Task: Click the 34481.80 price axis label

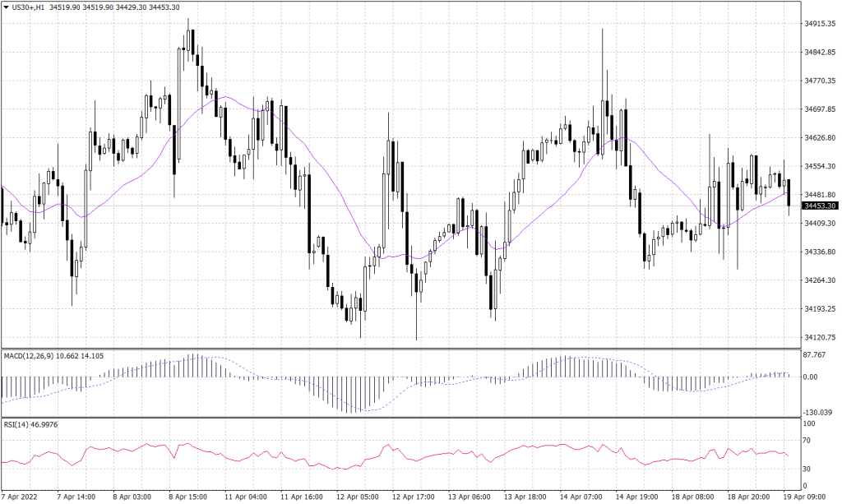Action: point(820,194)
